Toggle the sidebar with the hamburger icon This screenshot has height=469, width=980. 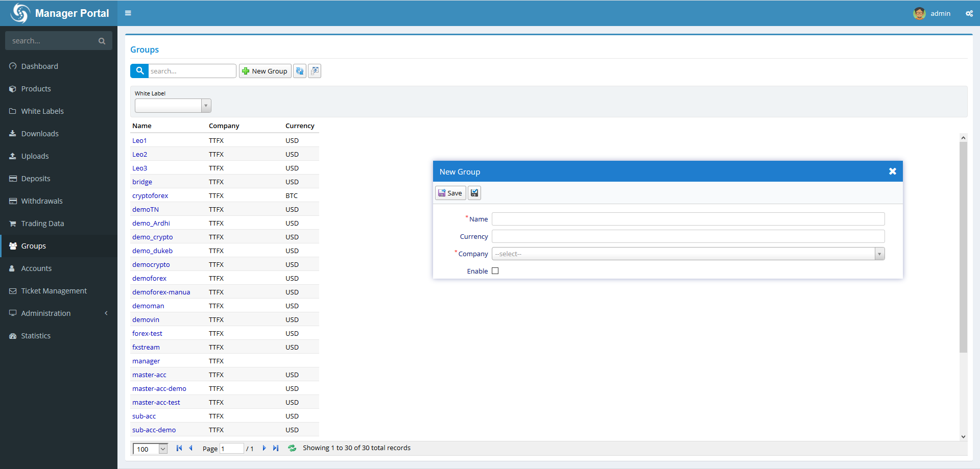pos(128,13)
